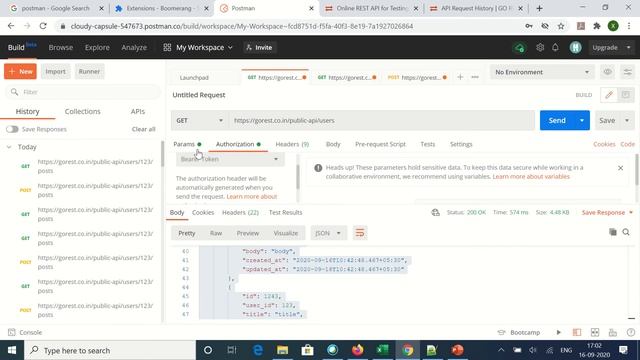Open the Test Results tab

click(286, 212)
